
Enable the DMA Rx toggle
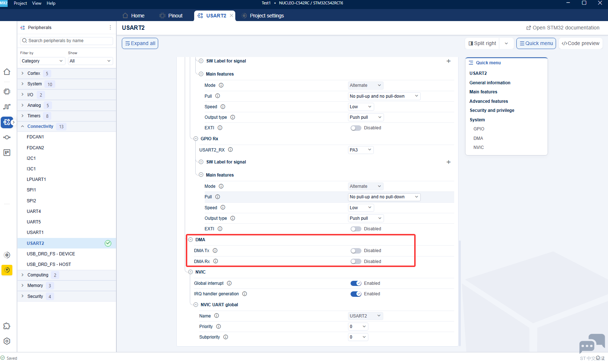[356, 262]
